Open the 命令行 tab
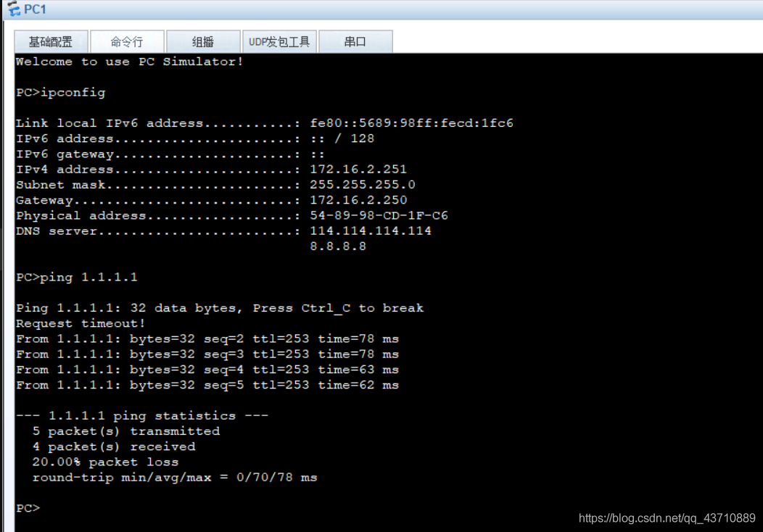The image size is (763, 532). (x=127, y=41)
